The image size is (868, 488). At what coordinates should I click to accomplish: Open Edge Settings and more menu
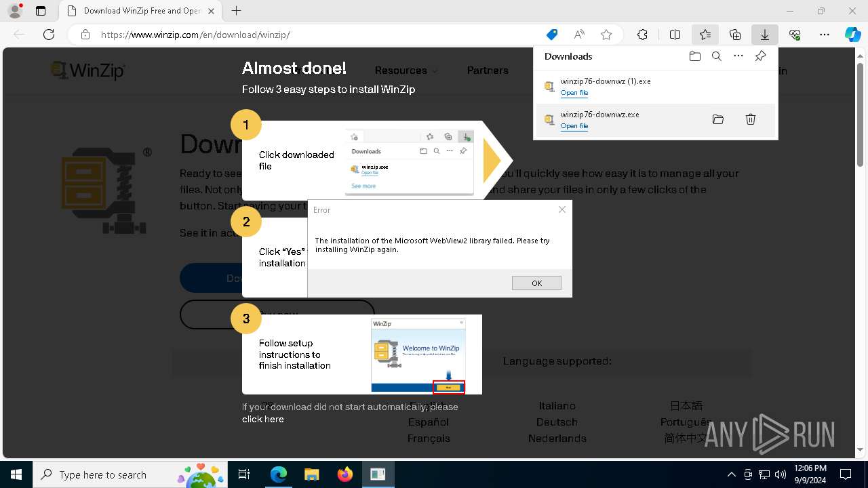click(x=825, y=35)
